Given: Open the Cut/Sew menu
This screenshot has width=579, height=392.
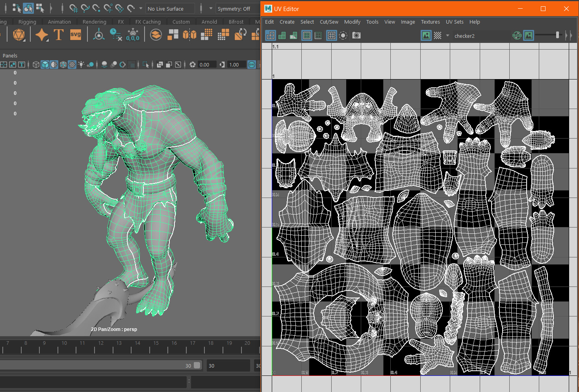Looking at the screenshot, I should pyautogui.click(x=329, y=22).
